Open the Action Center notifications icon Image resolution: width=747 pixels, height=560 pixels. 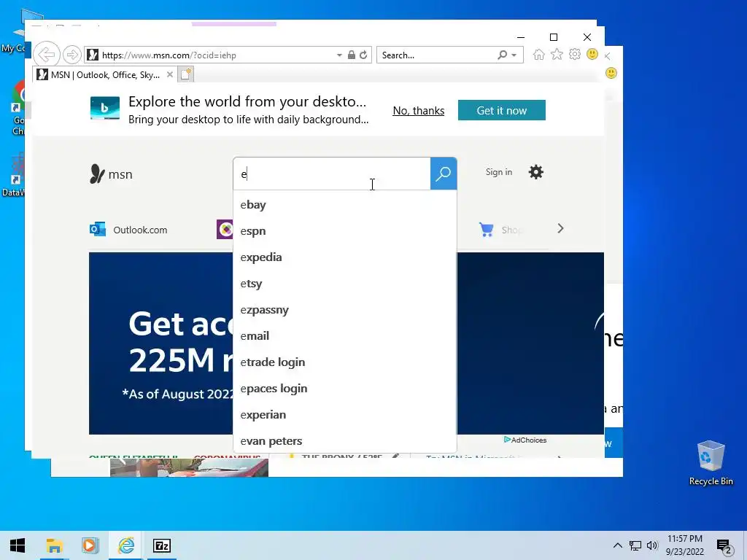(724, 547)
